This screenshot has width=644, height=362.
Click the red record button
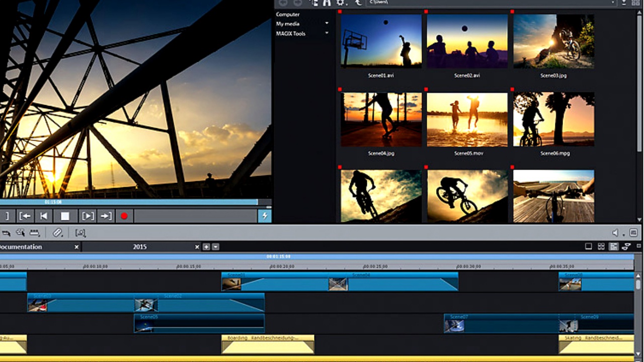tap(124, 216)
